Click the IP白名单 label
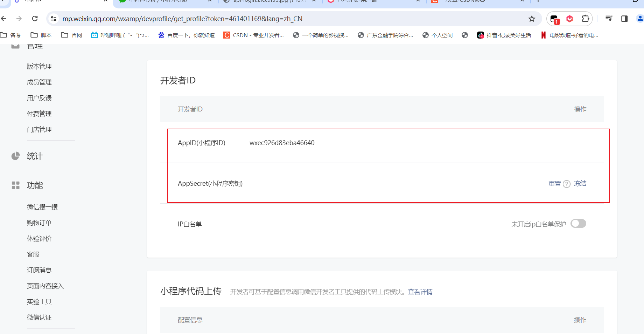The height and width of the screenshot is (334, 644). point(190,224)
